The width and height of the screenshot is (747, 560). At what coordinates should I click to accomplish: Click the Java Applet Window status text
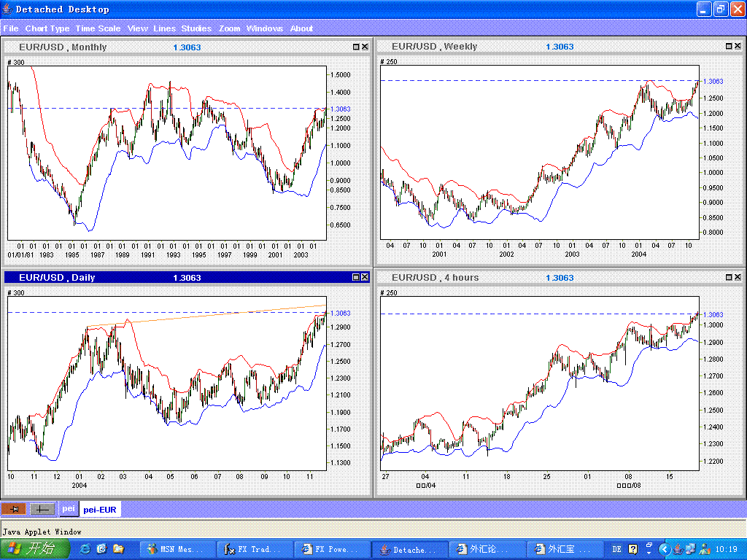pos(42,532)
